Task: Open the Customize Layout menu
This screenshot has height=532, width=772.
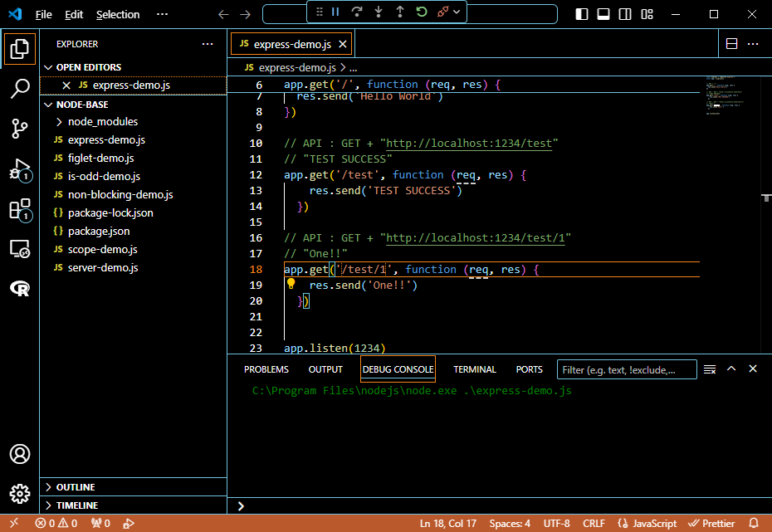Action: [x=647, y=14]
